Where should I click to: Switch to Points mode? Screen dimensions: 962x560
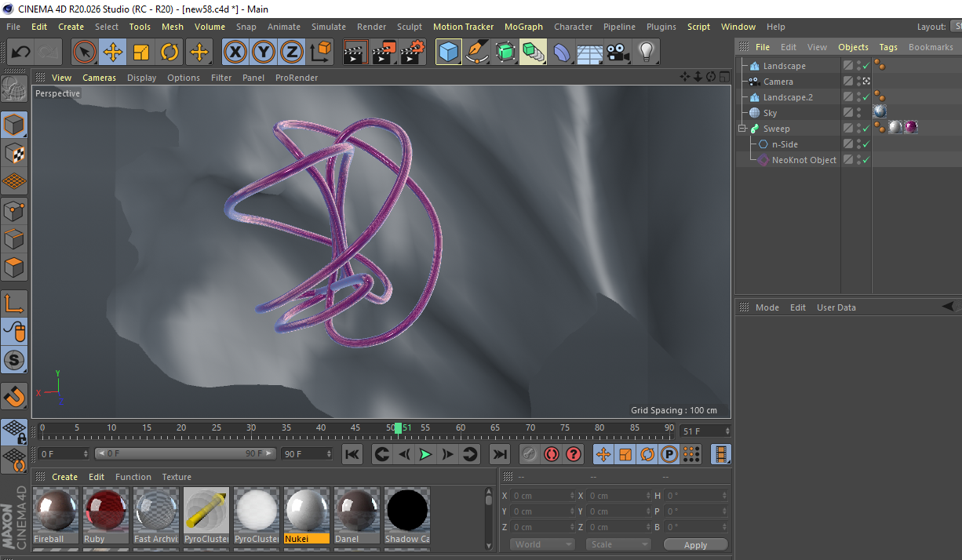[x=14, y=210]
